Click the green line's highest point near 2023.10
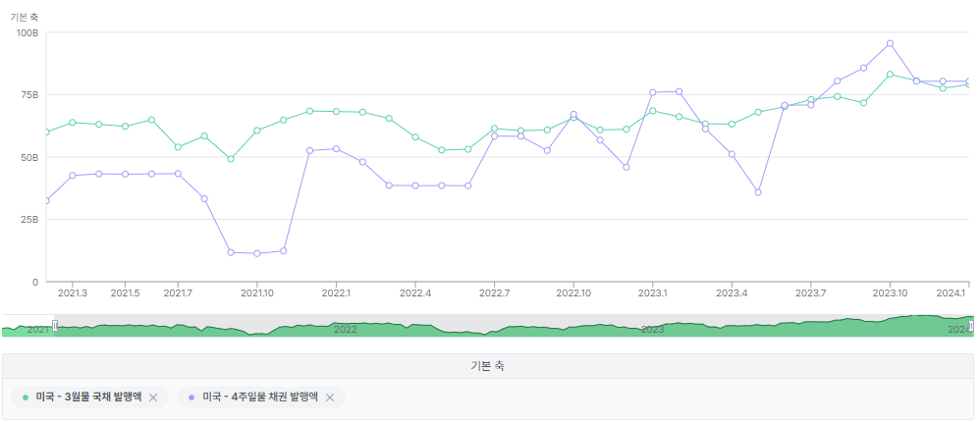The image size is (980, 424). (890, 74)
